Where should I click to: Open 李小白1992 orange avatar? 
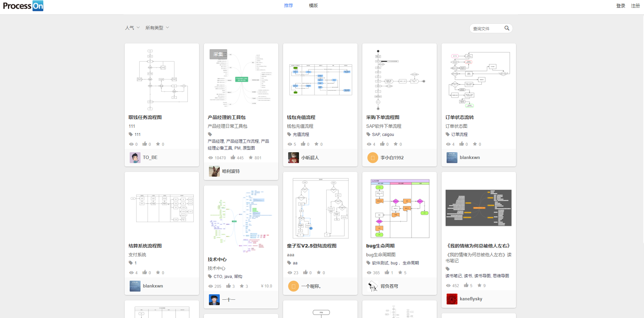[x=373, y=158]
